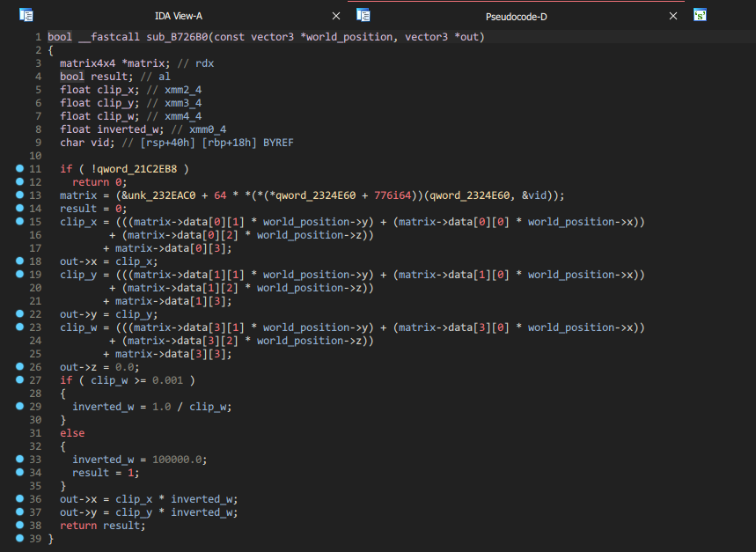Toggle breakpoint marker on line 27

tap(19, 380)
